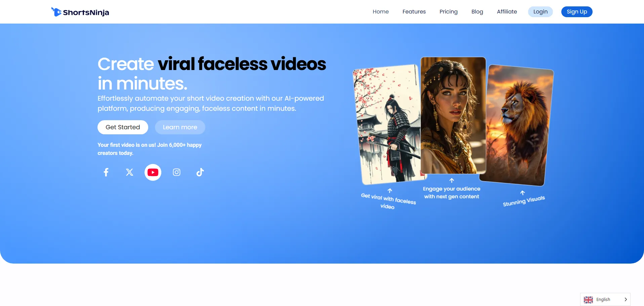644x306 pixels.
Task: Navigate to the Pricing page
Action: point(448,12)
